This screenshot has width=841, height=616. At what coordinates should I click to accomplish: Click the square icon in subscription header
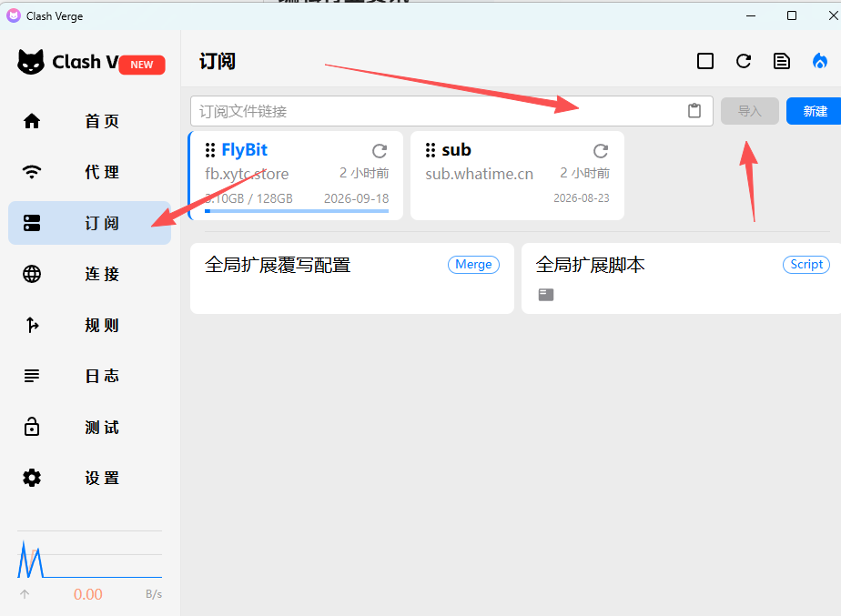(x=705, y=61)
